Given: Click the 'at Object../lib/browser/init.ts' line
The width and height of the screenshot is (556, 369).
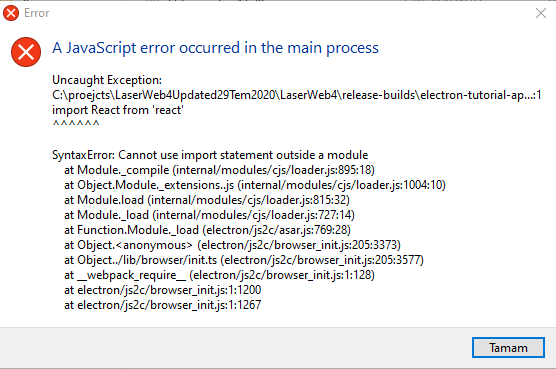Looking at the screenshot, I should (x=244, y=260).
